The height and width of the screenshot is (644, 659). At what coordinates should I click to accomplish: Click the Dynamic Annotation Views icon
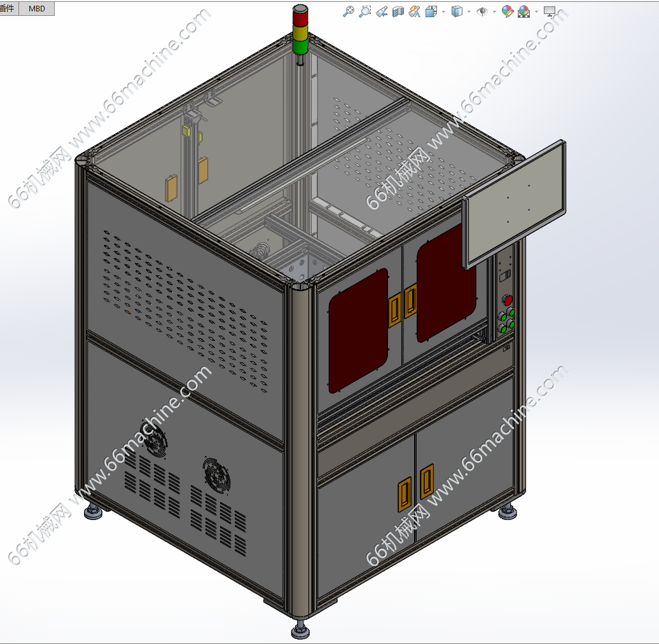tap(414, 11)
